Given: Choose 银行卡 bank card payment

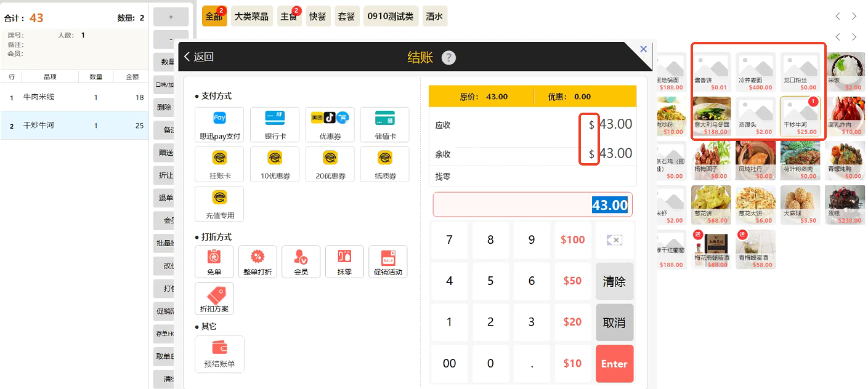Looking at the screenshot, I should point(275,124).
